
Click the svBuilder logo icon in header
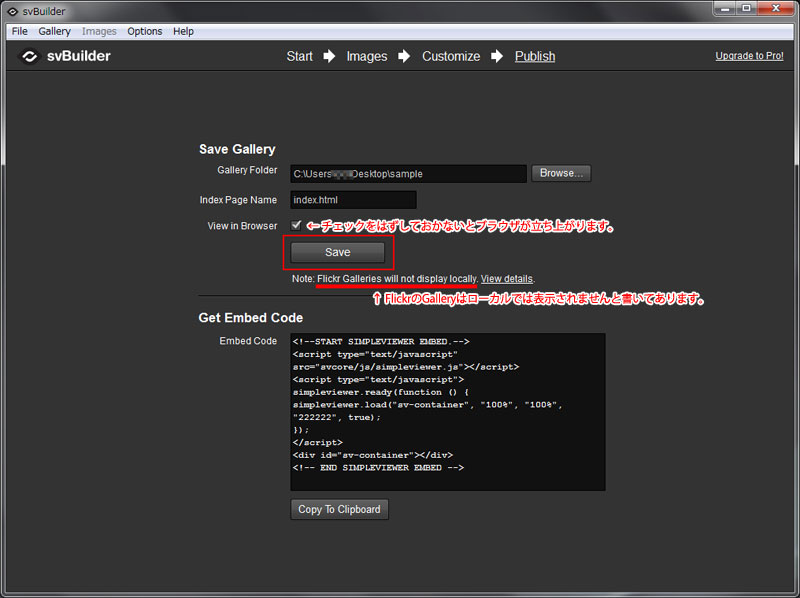pos(30,56)
